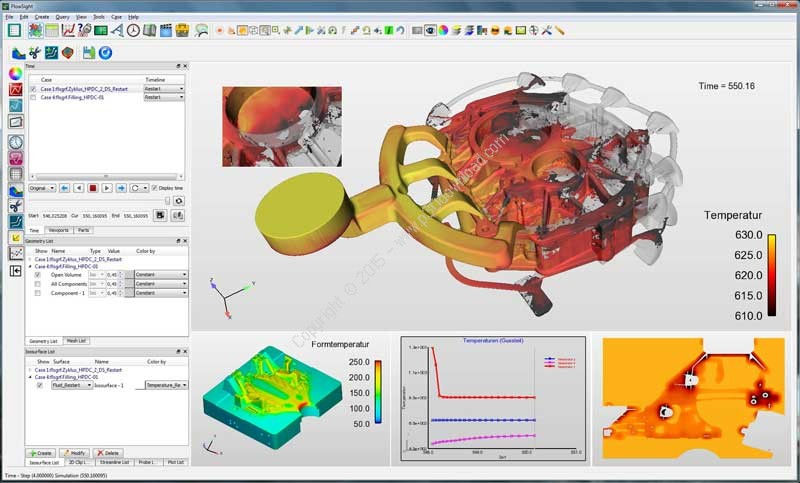Toggle Isosurface - 1 show checkbox
Image resolution: width=800 pixels, height=483 pixels.
point(40,386)
